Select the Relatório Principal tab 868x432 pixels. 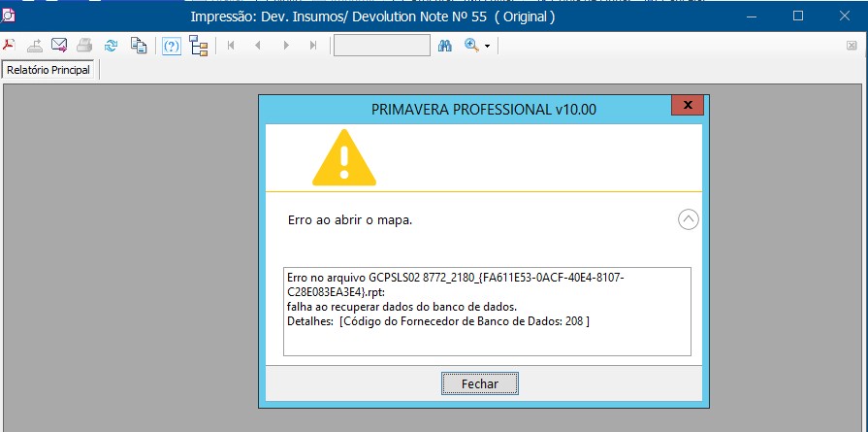48,70
